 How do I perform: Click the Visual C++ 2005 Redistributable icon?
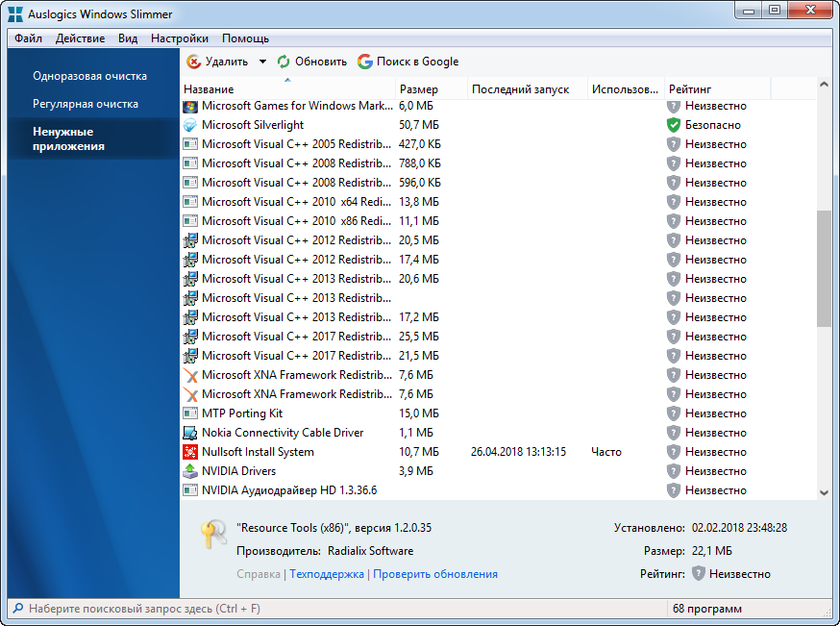pos(190,144)
